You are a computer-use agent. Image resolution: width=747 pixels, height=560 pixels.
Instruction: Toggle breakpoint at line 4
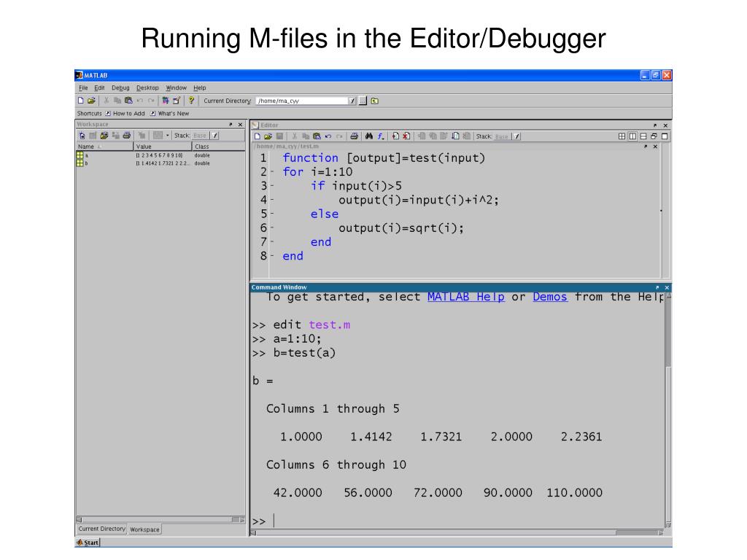[272, 200]
